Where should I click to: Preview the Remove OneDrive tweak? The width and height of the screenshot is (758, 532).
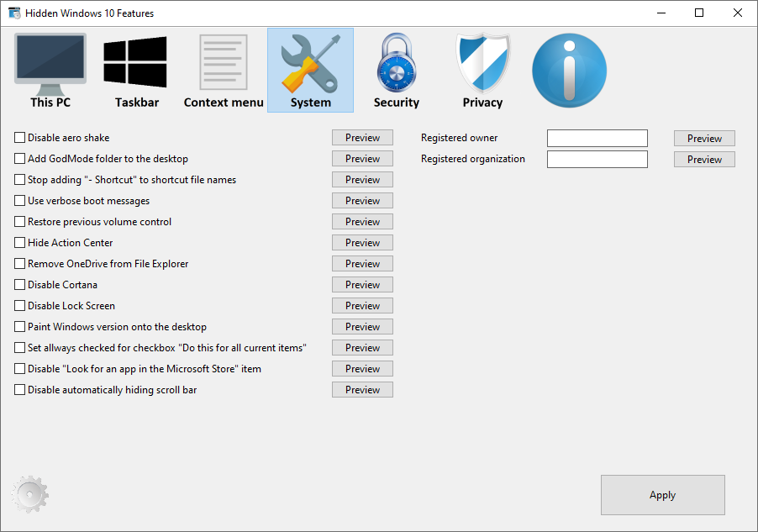click(x=362, y=264)
